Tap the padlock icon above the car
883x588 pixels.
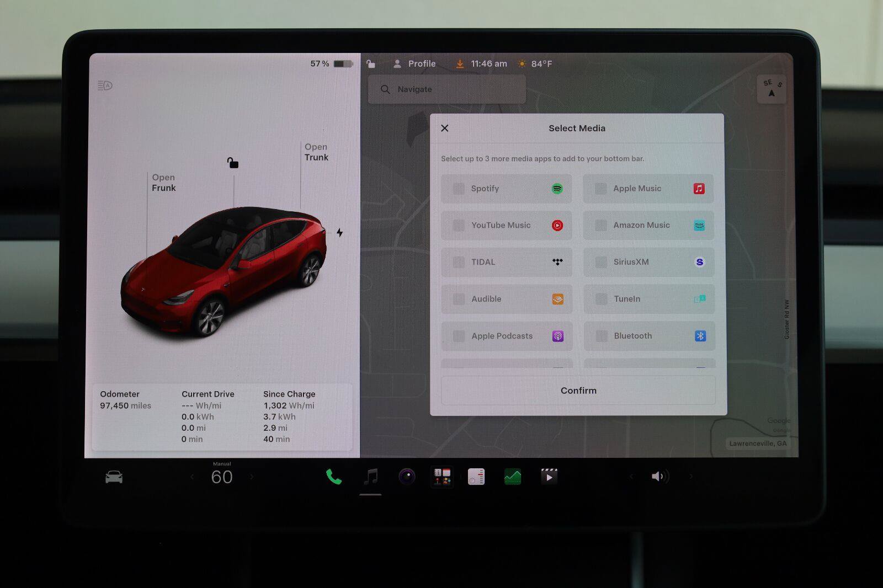tap(233, 163)
